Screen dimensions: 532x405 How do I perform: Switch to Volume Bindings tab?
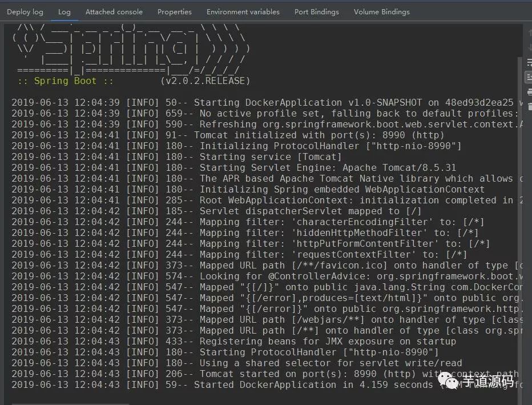[x=382, y=12]
